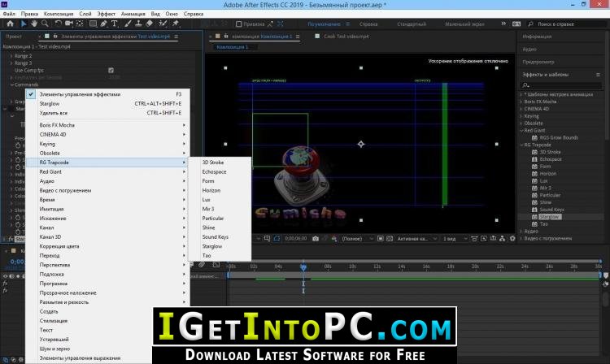Click the current time indicator on timeline
This screenshot has height=364, width=610.
[303, 266]
